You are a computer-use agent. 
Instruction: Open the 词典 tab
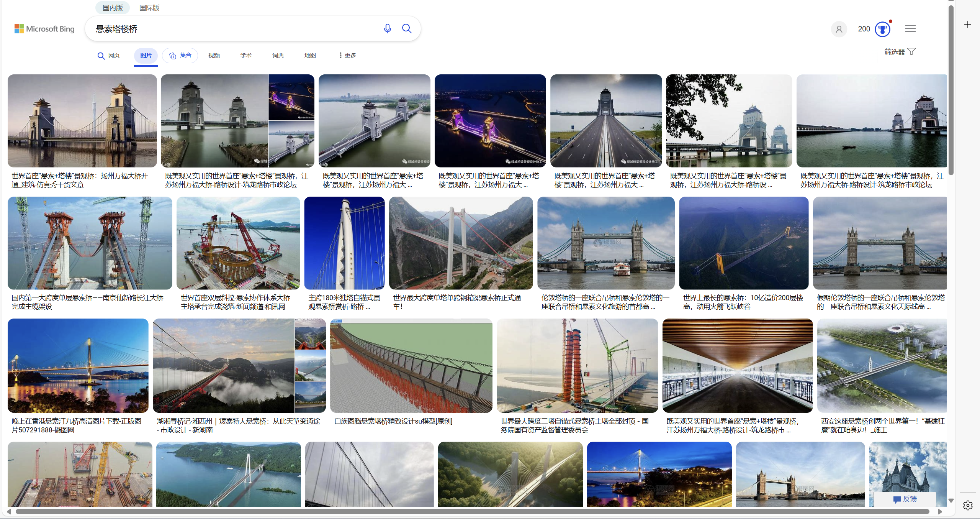pyautogui.click(x=278, y=56)
